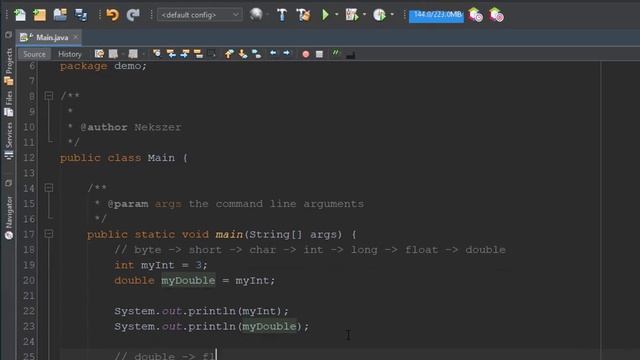Open a project with Open Project icon
The image size is (640, 360).
[x=60, y=15]
